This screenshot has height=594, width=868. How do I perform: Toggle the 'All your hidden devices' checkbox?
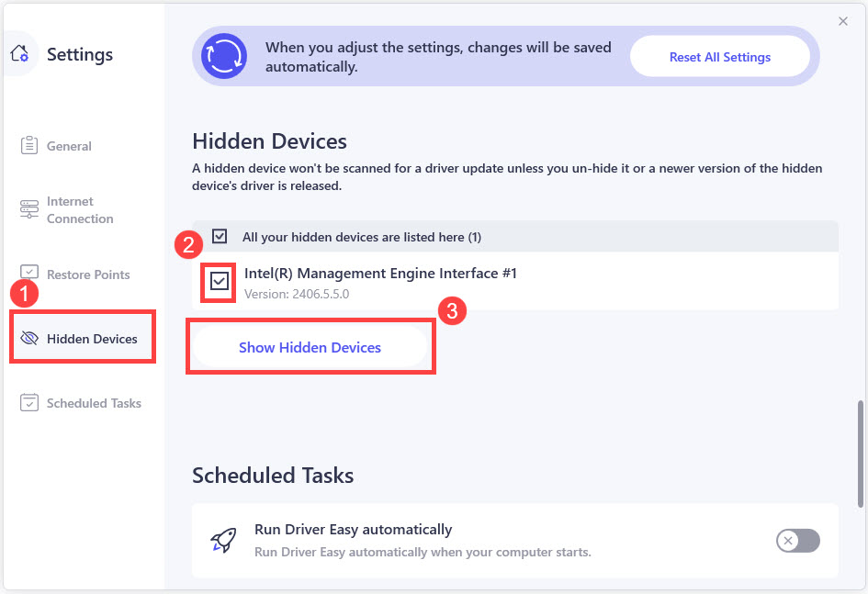tap(220, 237)
